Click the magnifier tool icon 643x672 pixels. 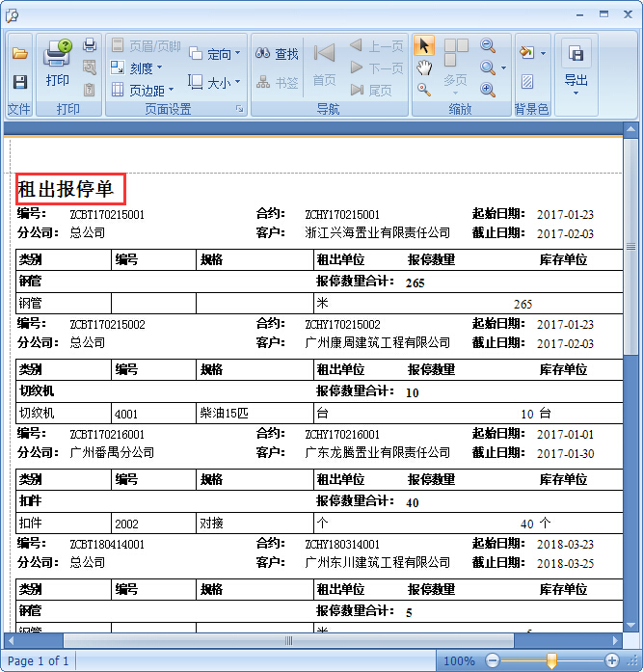coord(424,89)
